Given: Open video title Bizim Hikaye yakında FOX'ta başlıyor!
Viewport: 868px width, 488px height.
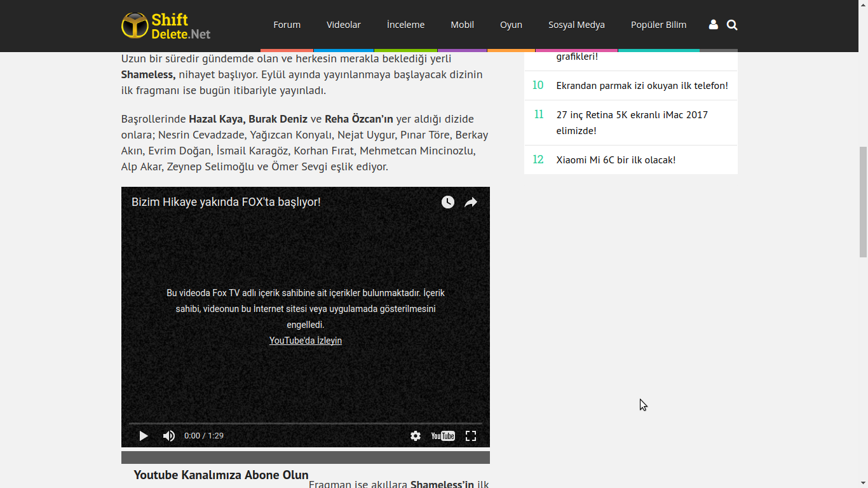Looking at the screenshot, I should point(226,202).
